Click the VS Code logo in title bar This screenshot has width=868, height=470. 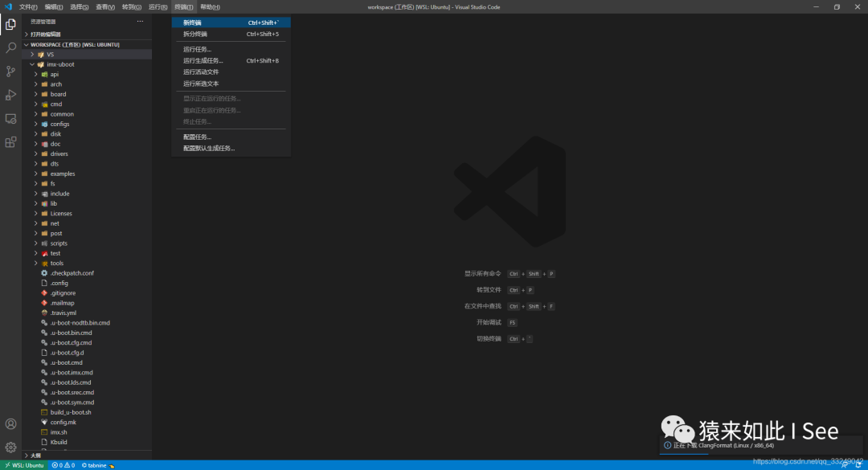(8, 6)
